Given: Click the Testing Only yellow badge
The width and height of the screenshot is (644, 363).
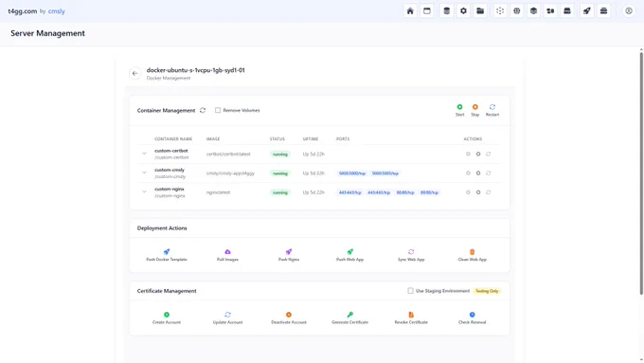Looking at the screenshot, I should (x=487, y=291).
